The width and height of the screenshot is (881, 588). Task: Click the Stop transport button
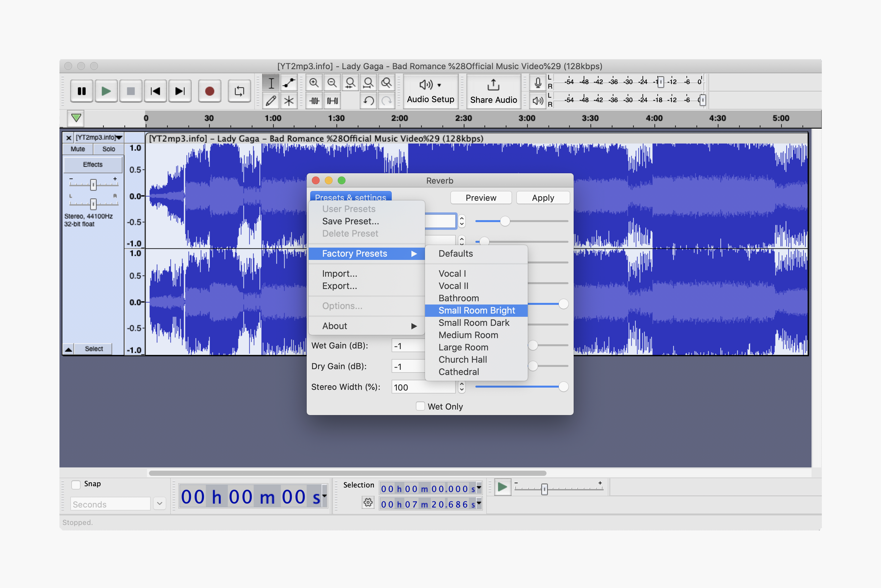pos(131,91)
